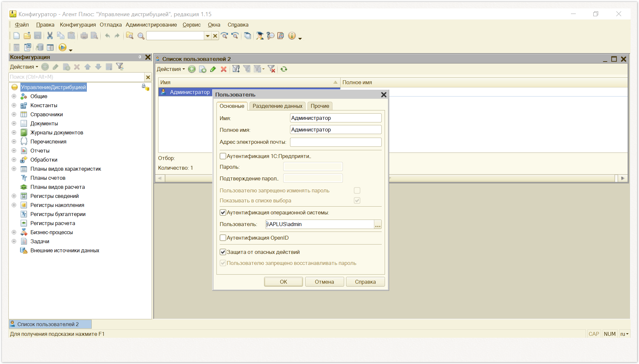
Task: Sort user list by Имя column header
Action: (x=249, y=83)
